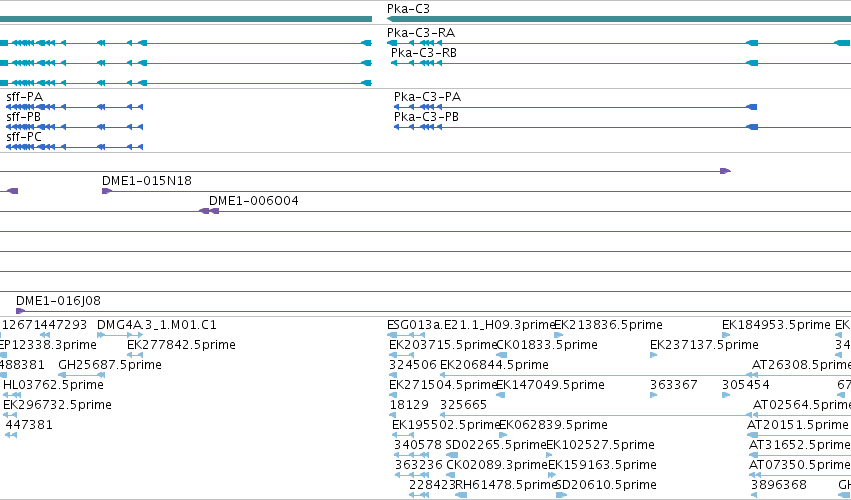Screen dimensions: 851x500
Task: Click the feature labeled 340578
Action: [418, 445]
